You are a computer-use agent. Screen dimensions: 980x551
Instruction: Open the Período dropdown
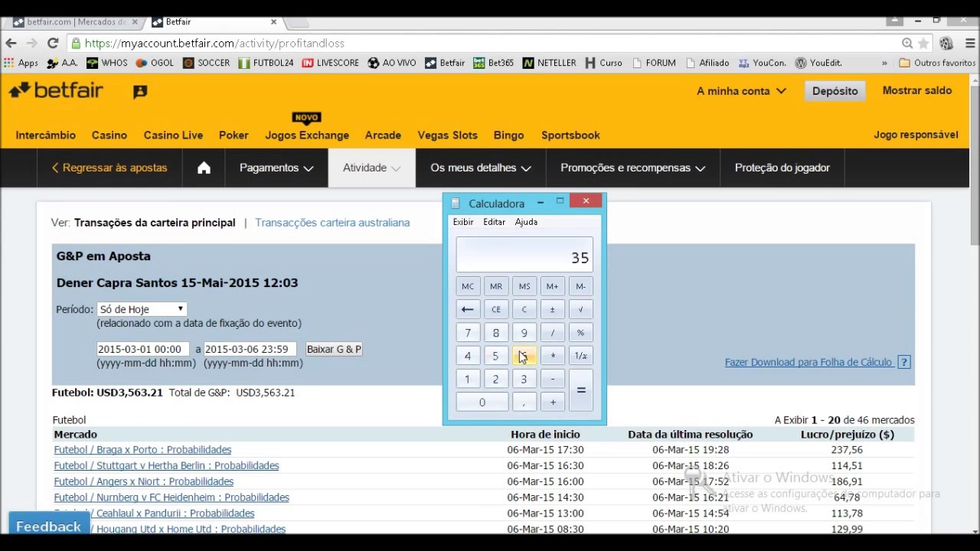pyautogui.click(x=142, y=309)
